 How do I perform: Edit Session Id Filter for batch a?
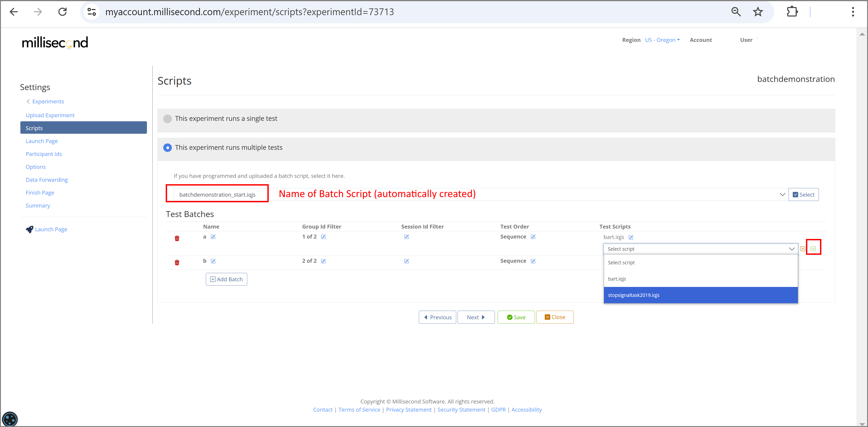coord(407,237)
